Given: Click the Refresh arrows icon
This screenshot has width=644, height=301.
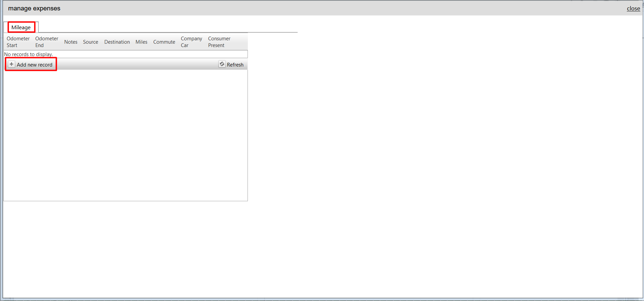Looking at the screenshot, I should click(222, 64).
